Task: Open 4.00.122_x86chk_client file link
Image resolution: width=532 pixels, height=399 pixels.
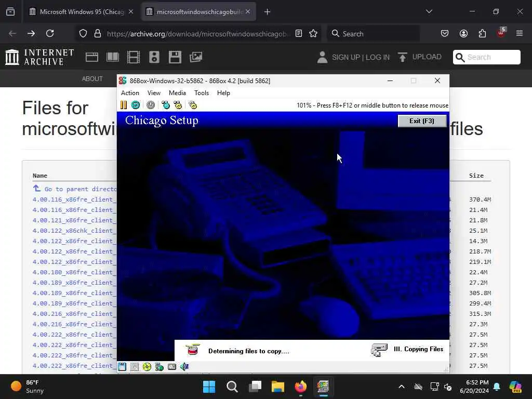Action: click(x=74, y=231)
